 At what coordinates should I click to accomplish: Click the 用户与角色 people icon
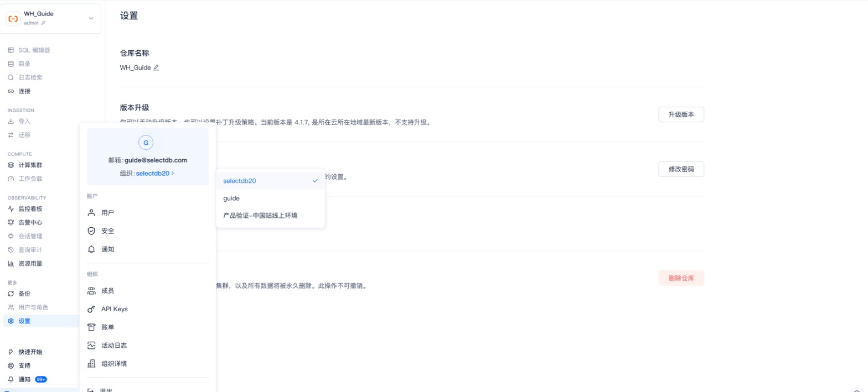(x=11, y=307)
